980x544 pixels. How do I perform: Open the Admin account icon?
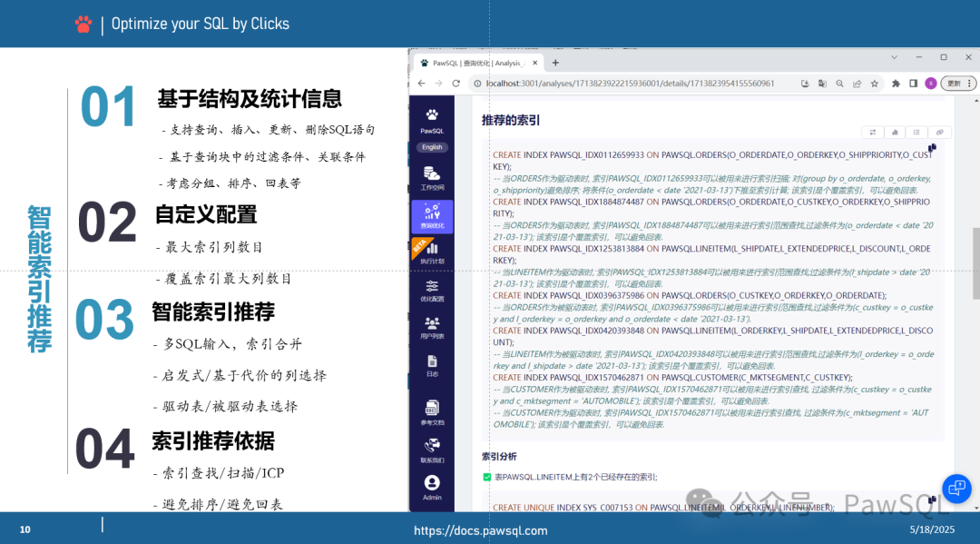tap(432, 487)
